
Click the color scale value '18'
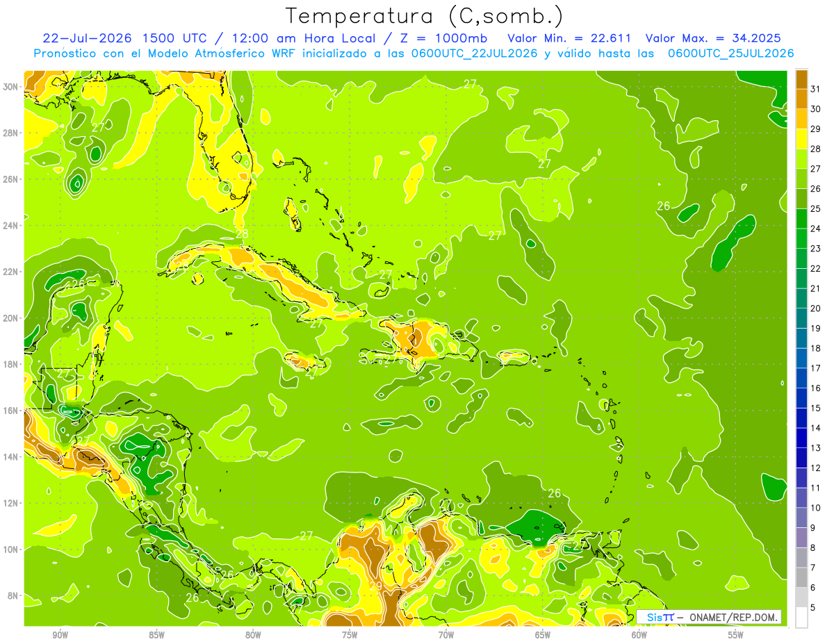(816, 349)
